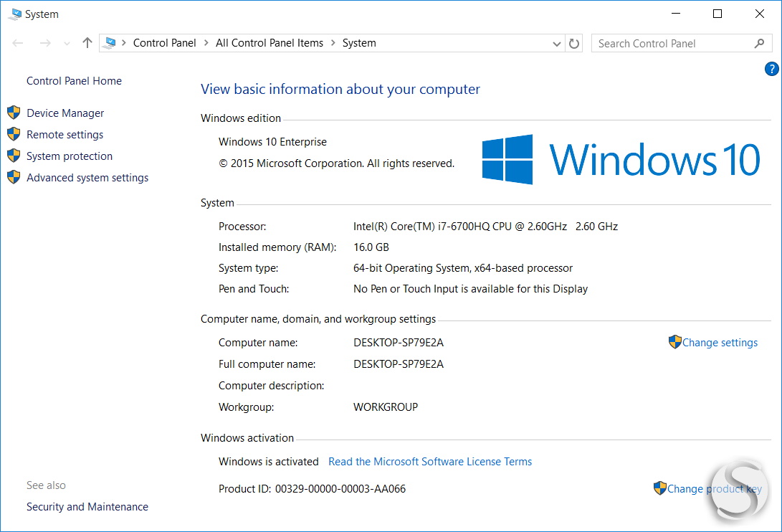
Task: Select 'Windows is activated' text
Action: (268, 462)
